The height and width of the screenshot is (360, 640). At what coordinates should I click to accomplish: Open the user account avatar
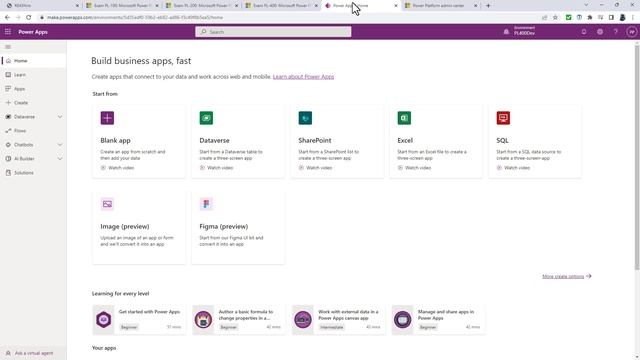click(x=631, y=32)
